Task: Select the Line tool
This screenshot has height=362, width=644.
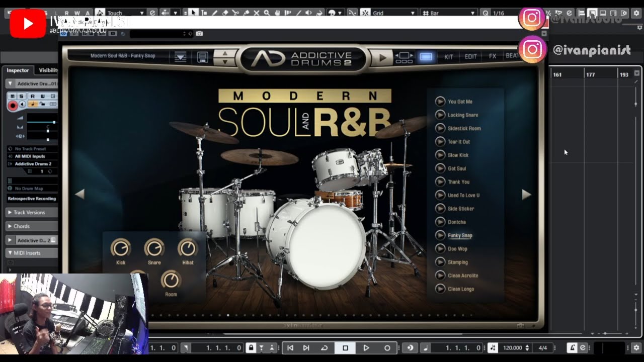Action: [298, 13]
